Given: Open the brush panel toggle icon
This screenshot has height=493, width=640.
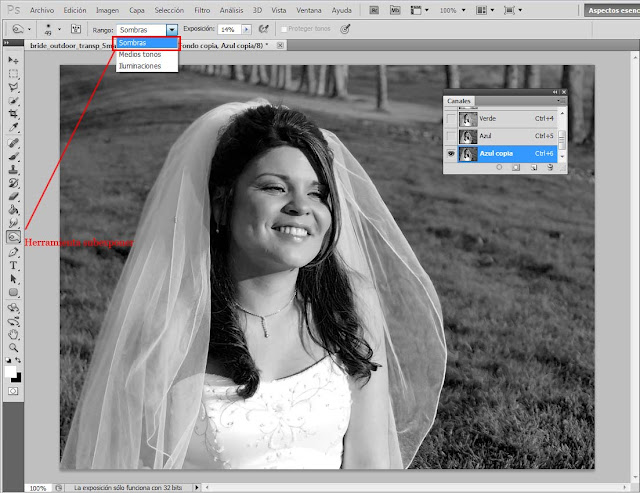Looking at the screenshot, I should [x=76, y=29].
